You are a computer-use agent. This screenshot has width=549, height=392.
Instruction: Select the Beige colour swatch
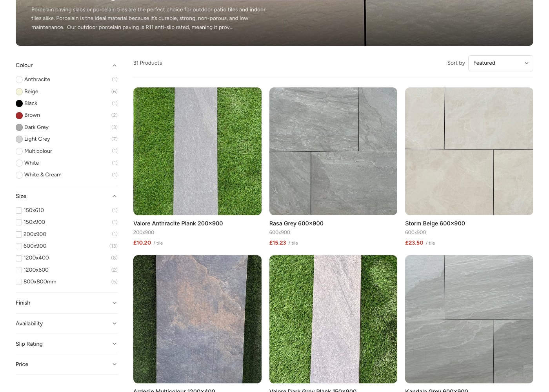(19, 92)
